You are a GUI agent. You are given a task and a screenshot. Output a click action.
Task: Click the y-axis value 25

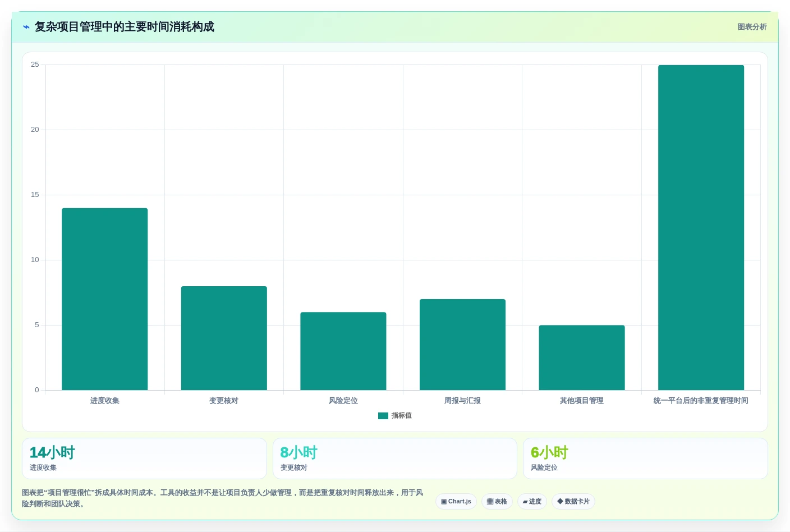pos(35,65)
